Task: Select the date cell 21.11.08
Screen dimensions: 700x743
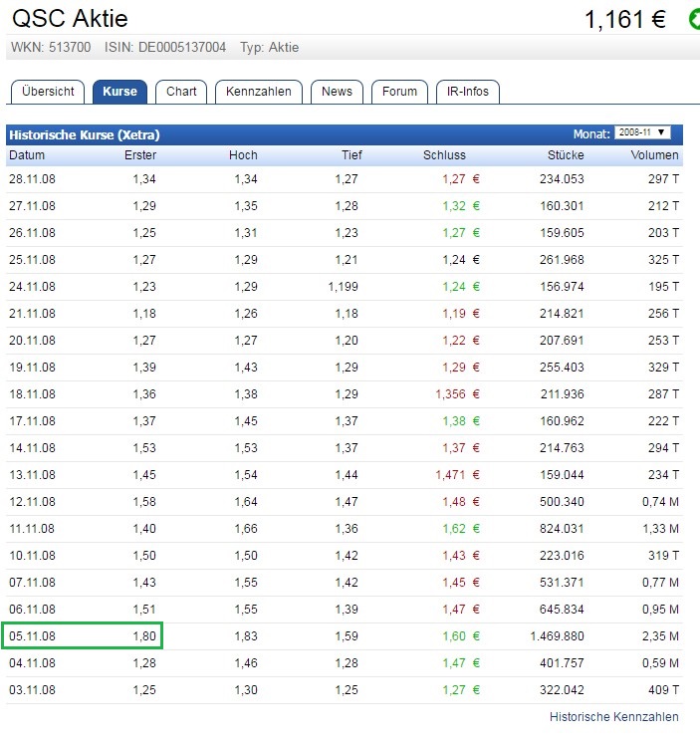Action: coord(32,314)
